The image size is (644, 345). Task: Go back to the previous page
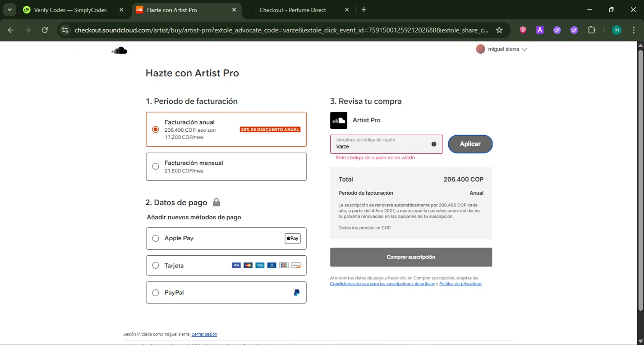click(11, 30)
